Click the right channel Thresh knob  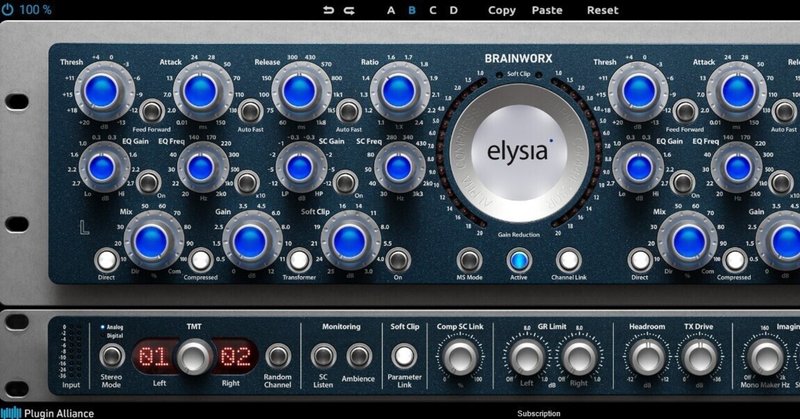pyautogui.click(x=639, y=91)
